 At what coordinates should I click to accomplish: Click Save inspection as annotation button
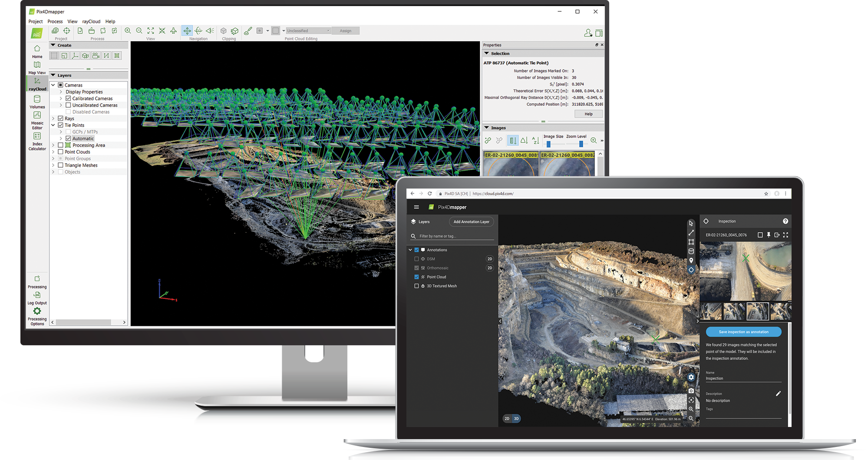(x=743, y=332)
